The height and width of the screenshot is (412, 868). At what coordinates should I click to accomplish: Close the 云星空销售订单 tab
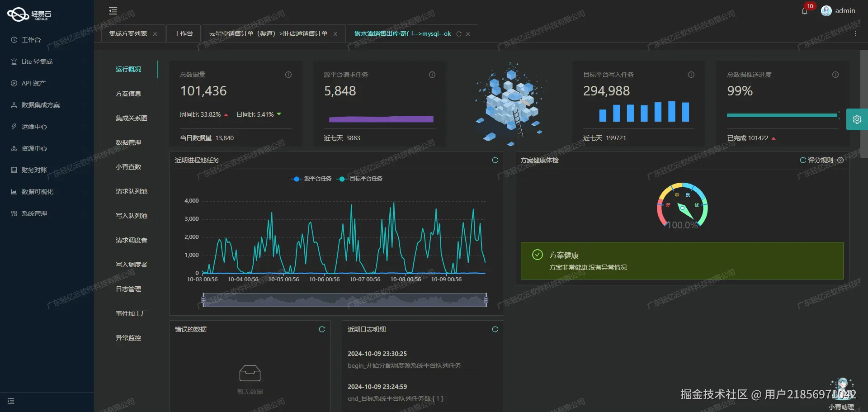[335, 34]
